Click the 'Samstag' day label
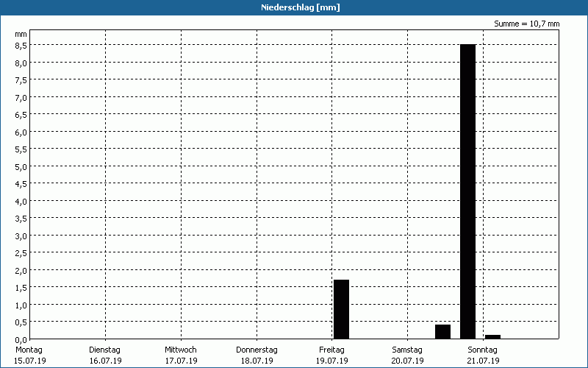 407,350
